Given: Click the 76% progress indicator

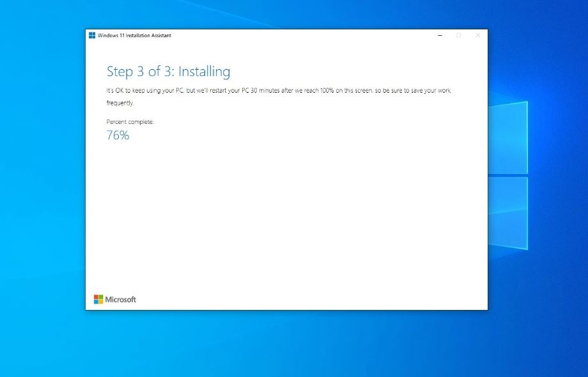Looking at the screenshot, I should click(x=117, y=135).
